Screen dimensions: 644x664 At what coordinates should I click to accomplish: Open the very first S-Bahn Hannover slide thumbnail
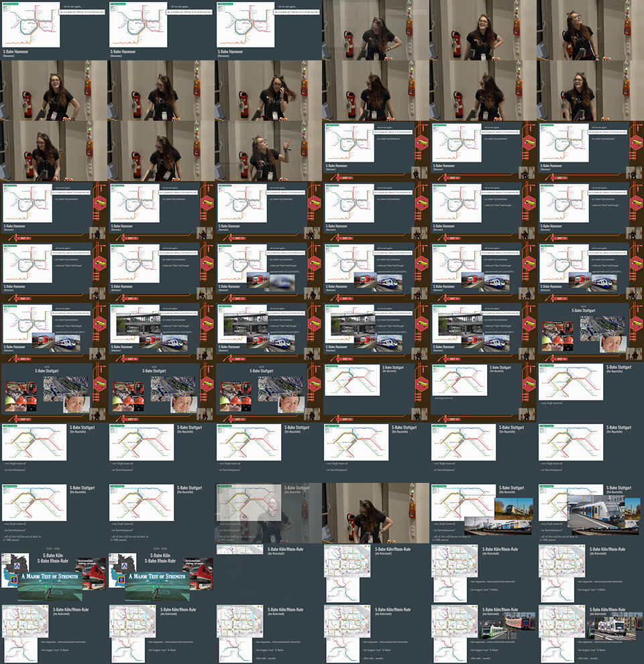pos(54,30)
